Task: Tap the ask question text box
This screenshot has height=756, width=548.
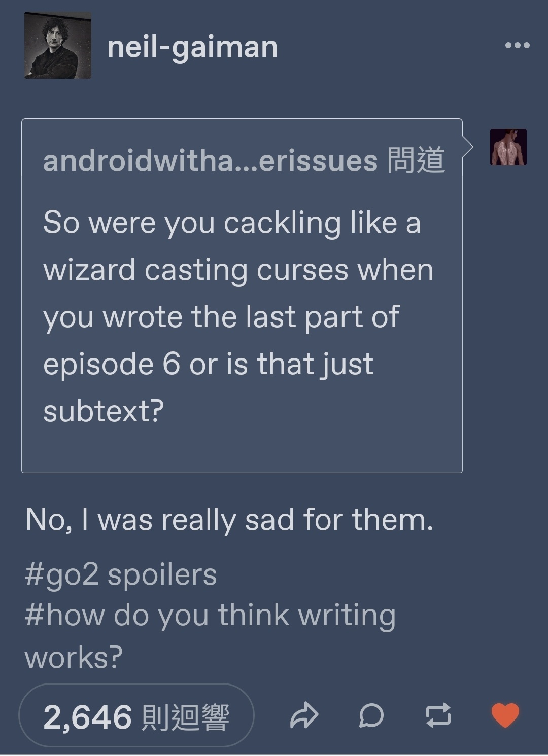Action: pos(242,296)
